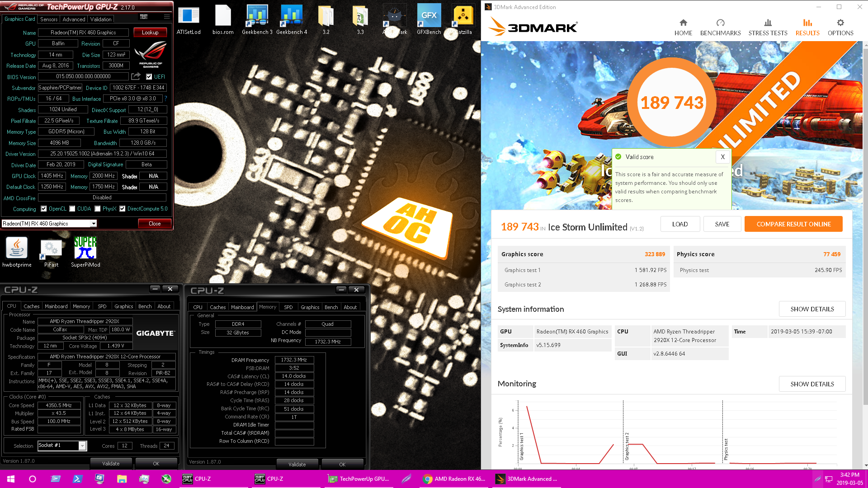868x488 pixels.
Task: Open RESULTS section in 3DMark
Action: [x=807, y=28]
